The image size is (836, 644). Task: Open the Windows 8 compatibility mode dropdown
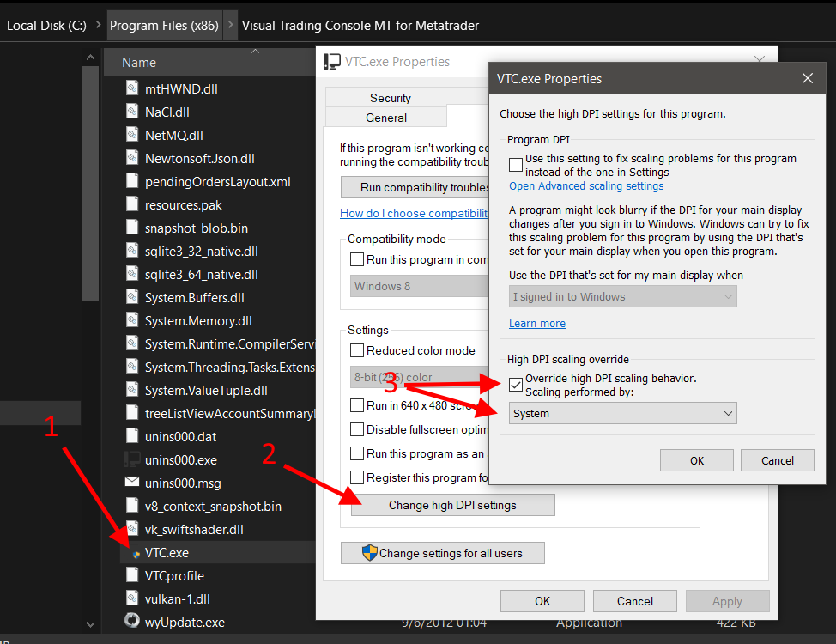point(420,286)
